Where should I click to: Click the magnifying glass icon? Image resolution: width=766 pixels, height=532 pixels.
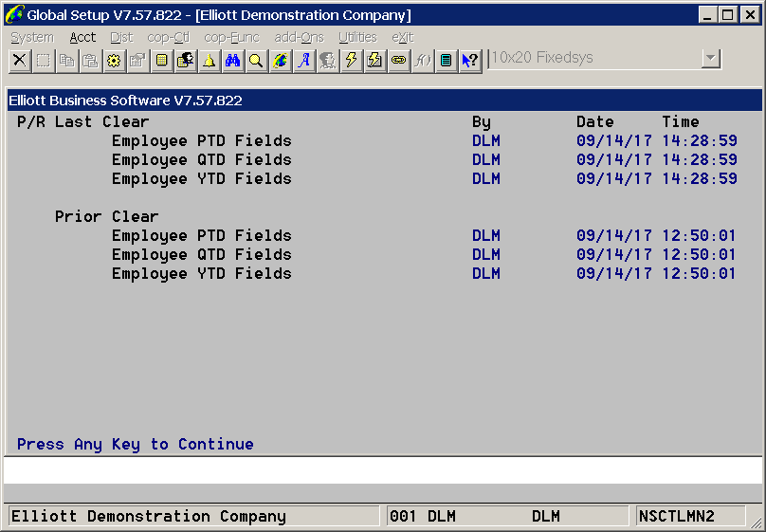[x=256, y=61]
